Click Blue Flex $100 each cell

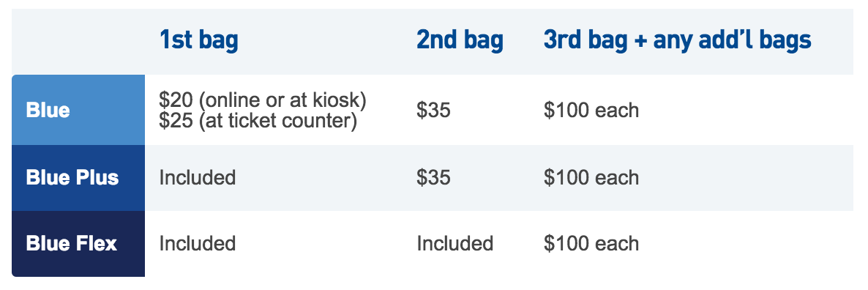tap(591, 244)
